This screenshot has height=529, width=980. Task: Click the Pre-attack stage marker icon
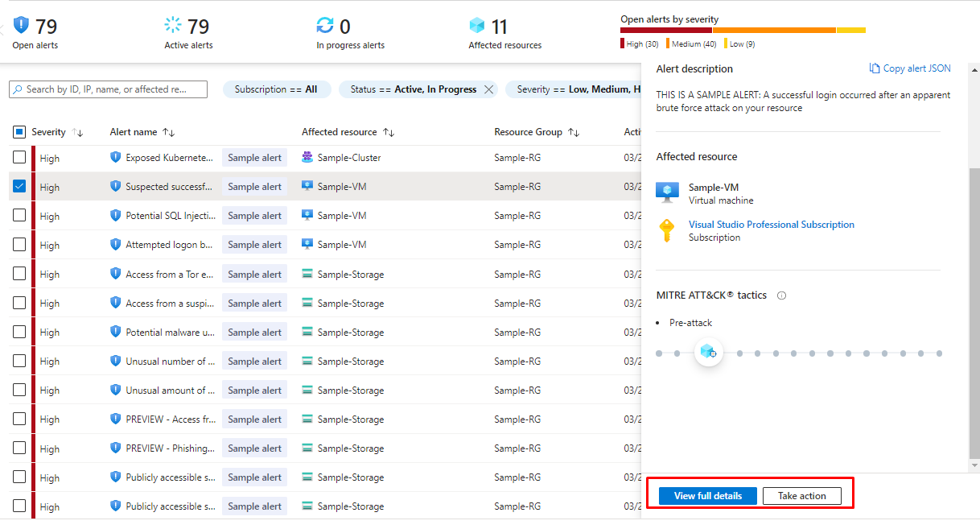708,352
